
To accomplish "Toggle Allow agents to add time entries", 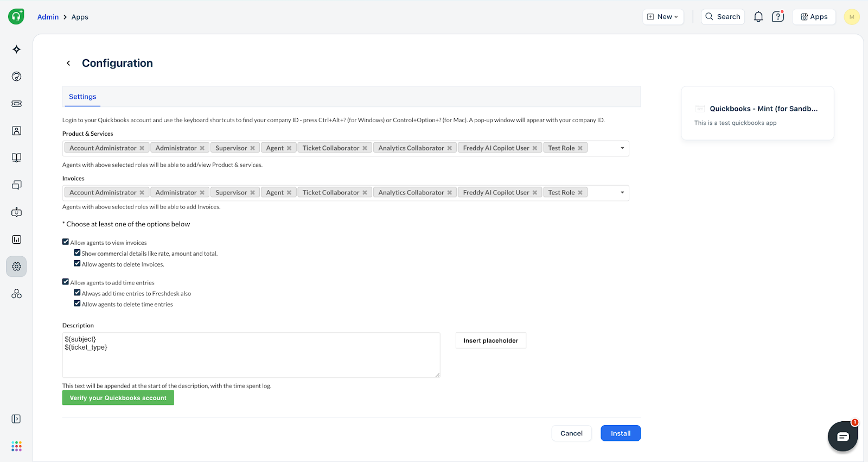I will (x=66, y=282).
